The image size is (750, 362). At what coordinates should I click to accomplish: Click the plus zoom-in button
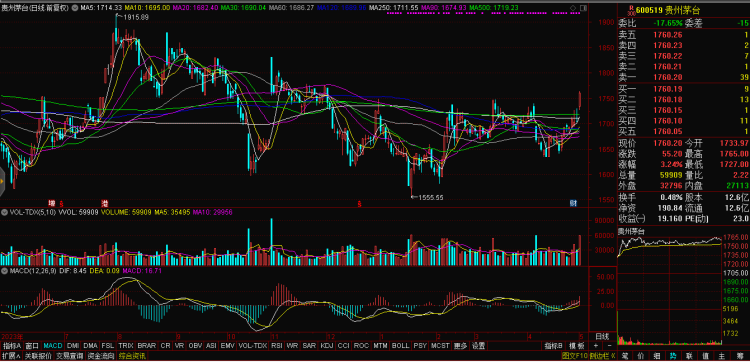tap(596, 345)
